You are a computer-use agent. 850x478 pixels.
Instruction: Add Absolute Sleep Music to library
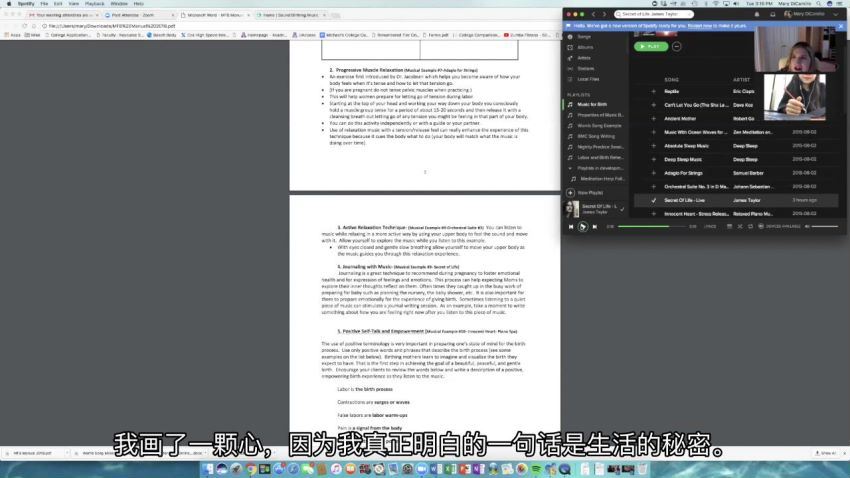tap(653, 146)
